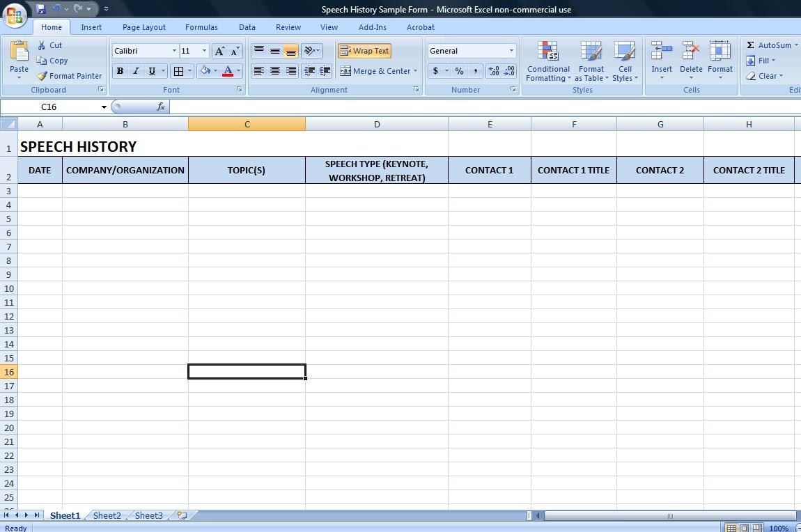Screen dimensions: 801x532
Task: Click the font color red swatch button
Action: point(227,71)
